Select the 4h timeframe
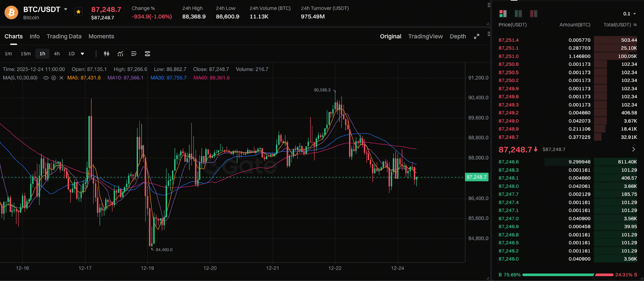 pos(57,53)
